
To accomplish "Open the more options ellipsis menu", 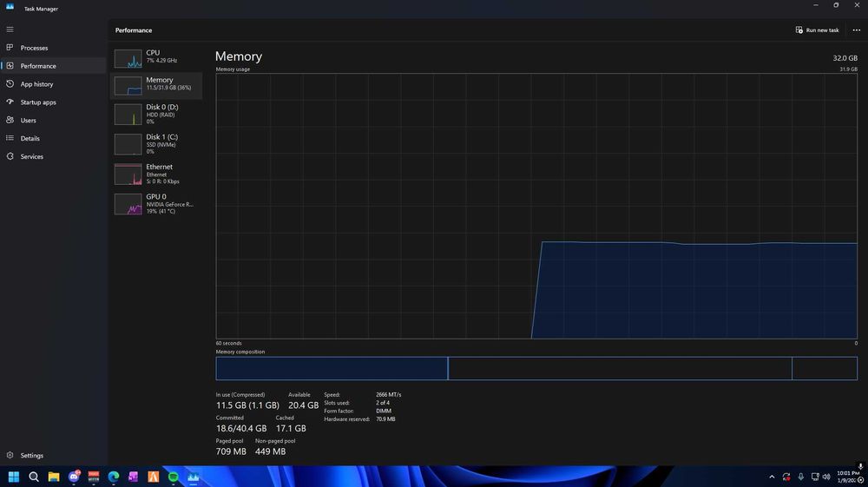I will [x=857, y=30].
